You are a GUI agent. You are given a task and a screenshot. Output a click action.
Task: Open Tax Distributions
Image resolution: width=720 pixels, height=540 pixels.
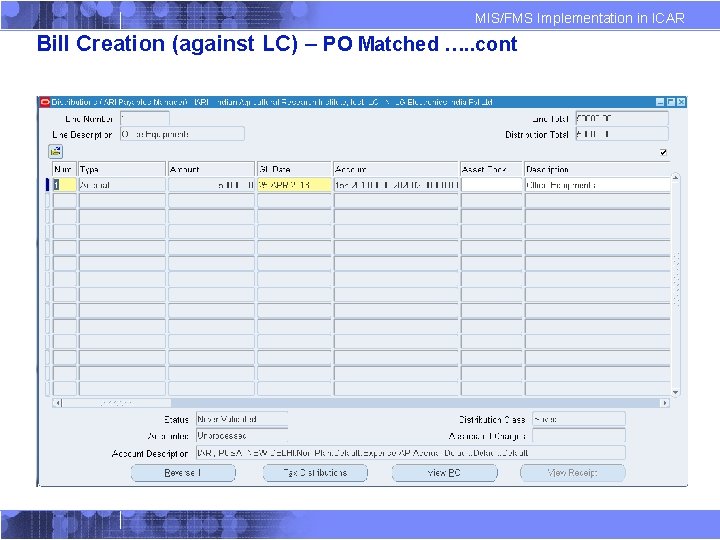(315, 472)
